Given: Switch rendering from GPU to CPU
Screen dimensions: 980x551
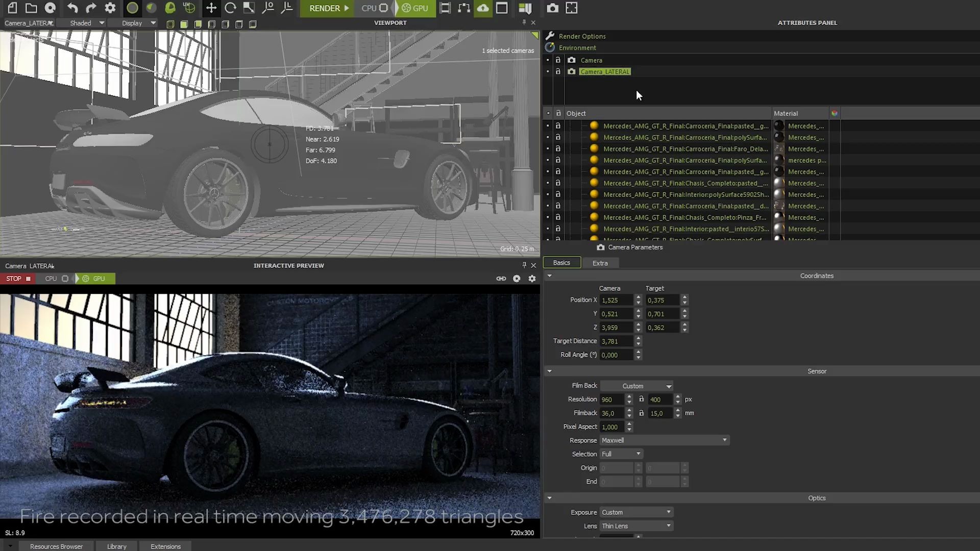Looking at the screenshot, I should [x=369, y=8].
